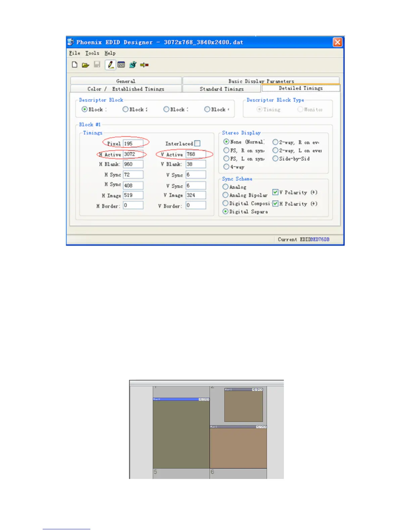This screenshot has height=532, width=411.
Task: Select FS, L on sync stereo option
Action: [226, 159]
